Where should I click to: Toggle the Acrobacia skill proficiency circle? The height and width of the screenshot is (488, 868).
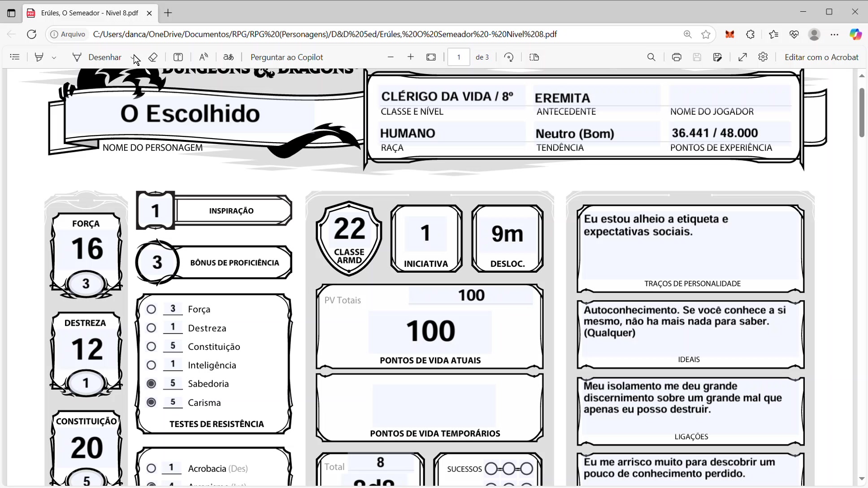pyautogui.click(x=151, y=468)
